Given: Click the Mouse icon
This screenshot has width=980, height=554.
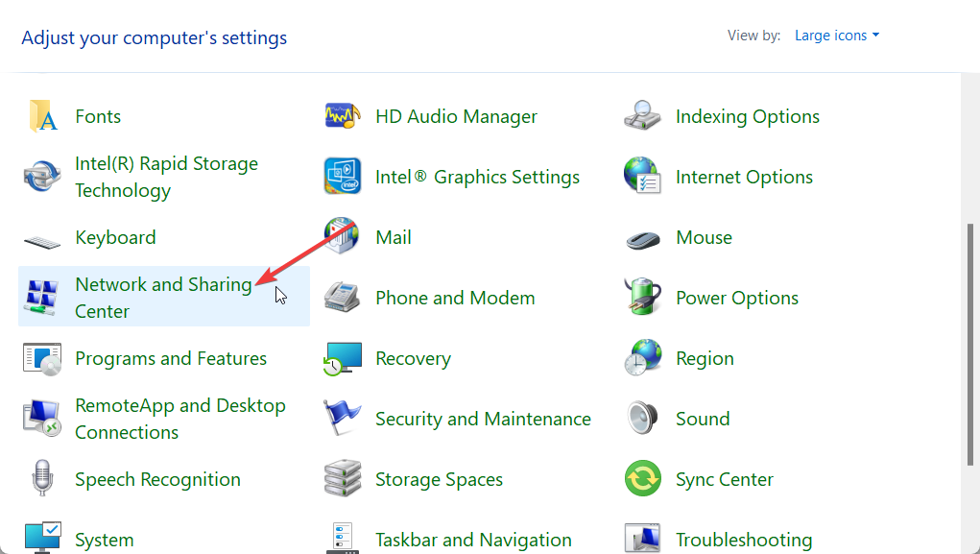Looking at the screenshot, I should click(642, 238).
